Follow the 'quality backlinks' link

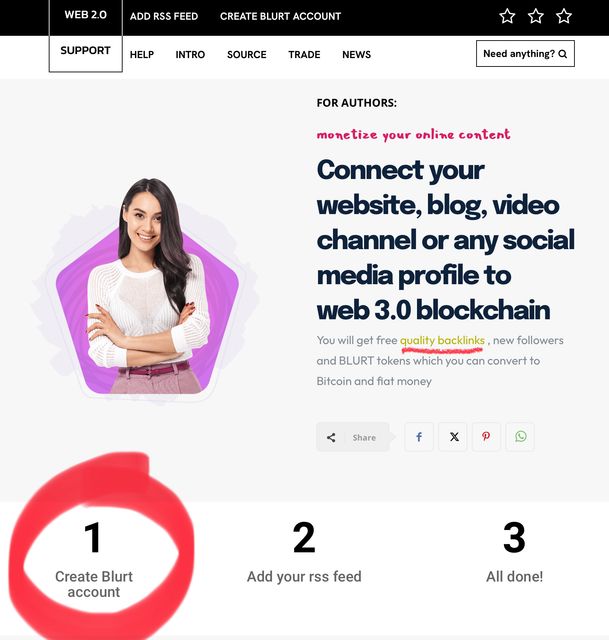tap(442, 340)
